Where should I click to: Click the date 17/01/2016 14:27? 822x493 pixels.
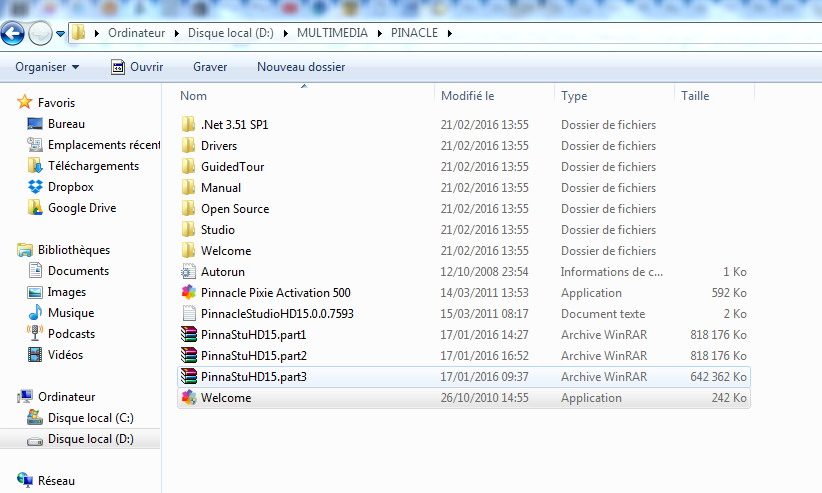click(x=484, y=335)
